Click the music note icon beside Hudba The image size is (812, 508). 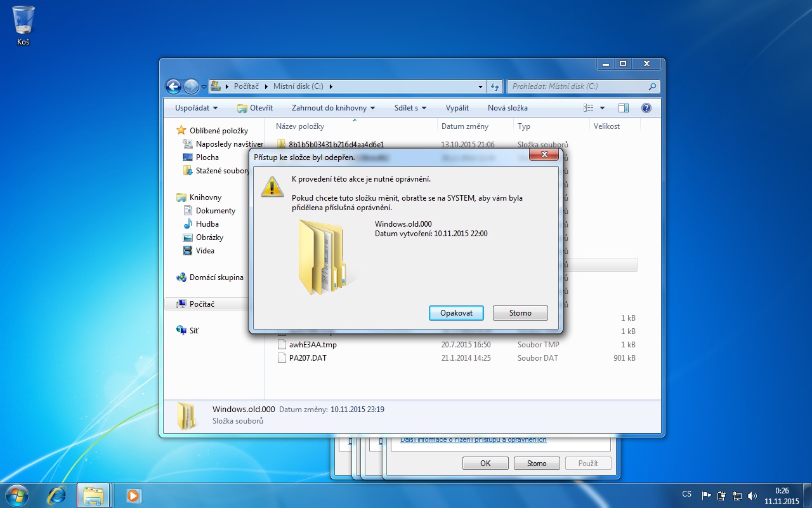[188, 224]
